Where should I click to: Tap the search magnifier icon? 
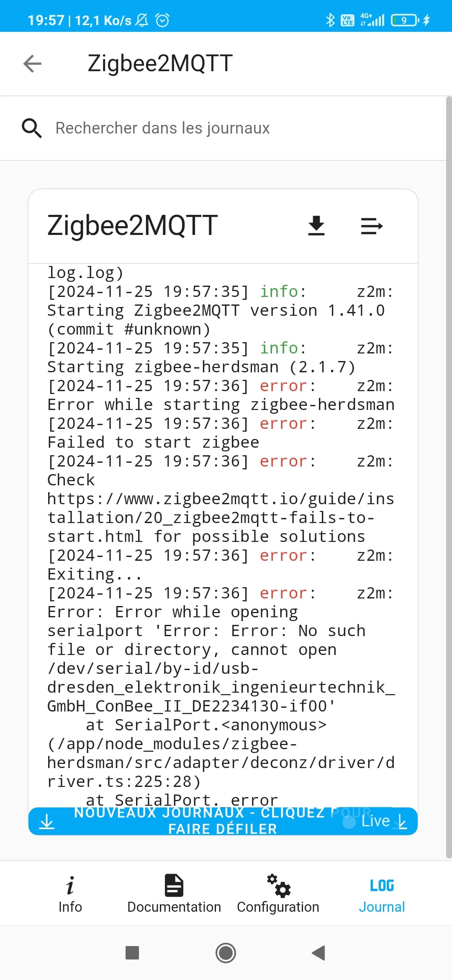(x=31, y=128)
